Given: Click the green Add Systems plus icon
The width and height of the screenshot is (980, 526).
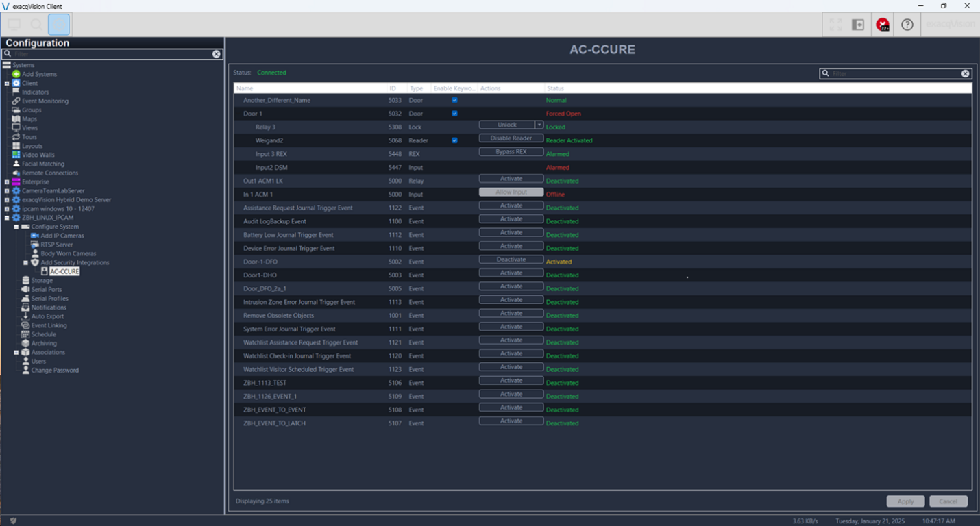Looking at the screenshot, I should pyautogui.click(x=16, y=74).
